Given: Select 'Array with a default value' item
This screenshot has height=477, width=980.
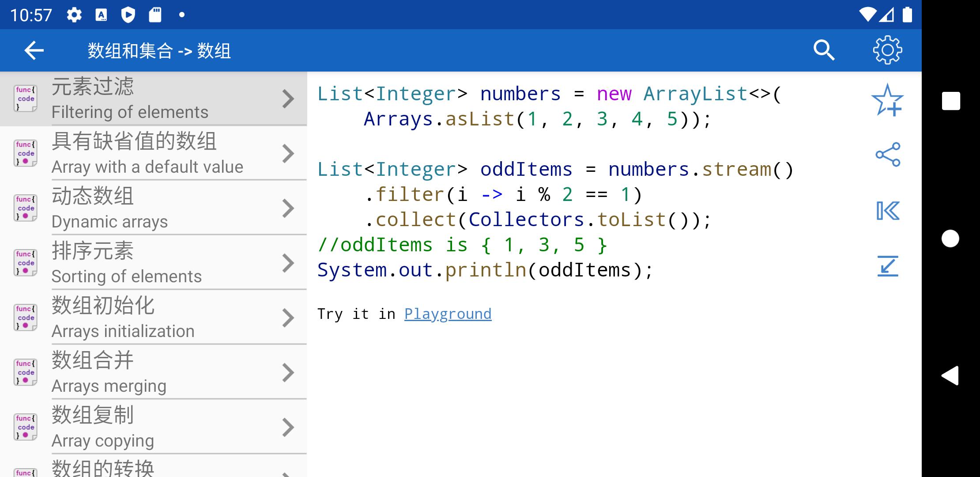Looking at the screenshot, I should click(x=154, y=153).
